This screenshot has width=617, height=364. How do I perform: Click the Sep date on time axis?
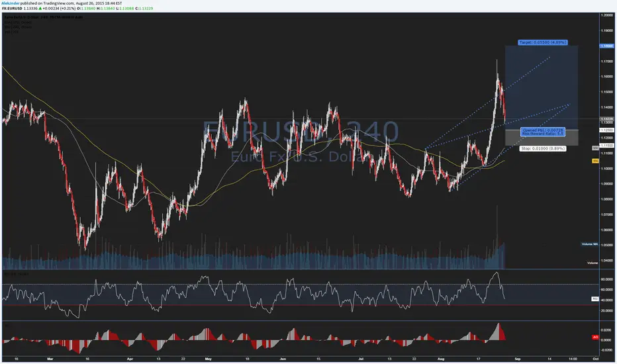518,359
